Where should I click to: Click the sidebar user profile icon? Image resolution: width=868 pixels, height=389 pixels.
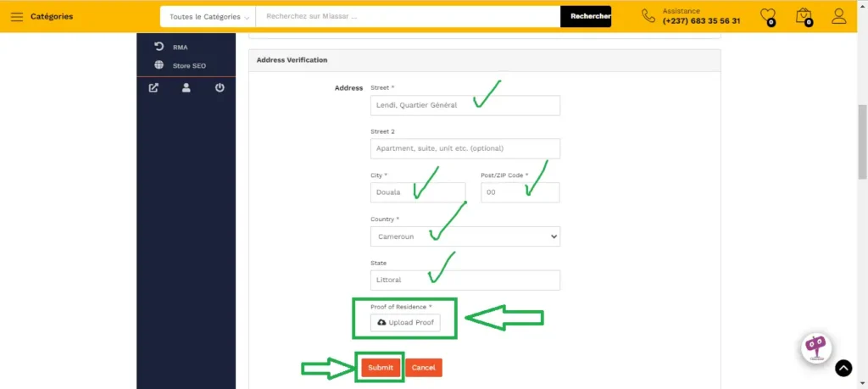point(186,87)
